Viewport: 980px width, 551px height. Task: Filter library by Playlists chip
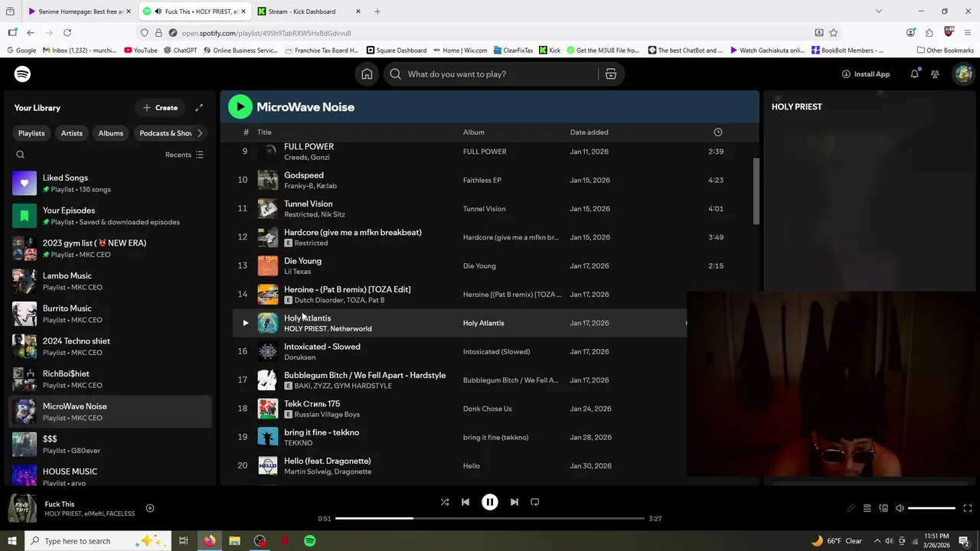31,133
